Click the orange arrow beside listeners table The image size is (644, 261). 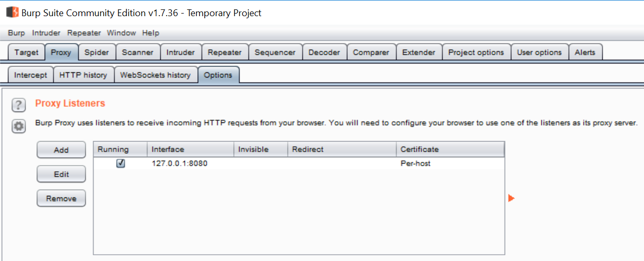(511, 198)
